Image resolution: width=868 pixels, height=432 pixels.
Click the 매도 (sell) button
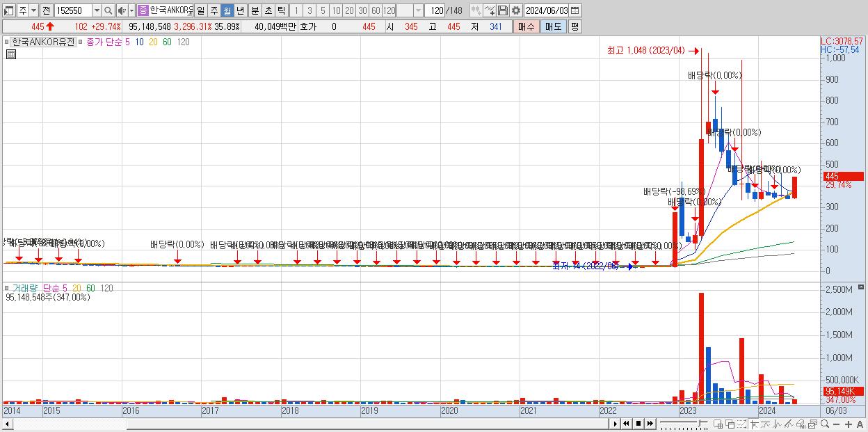click(553, 26)
